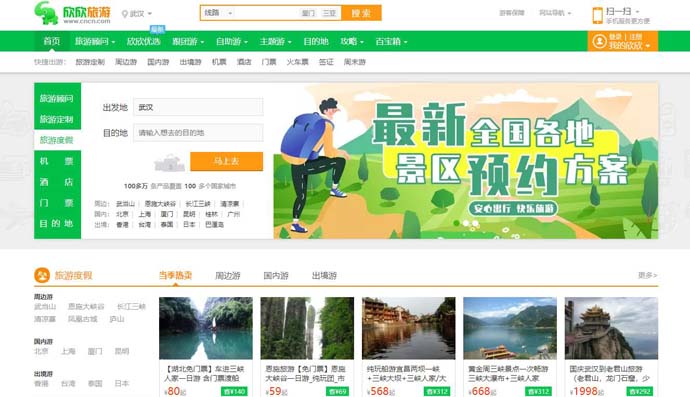
Task: Expand the 跟团游 nav menu
Action: (188, 41)
